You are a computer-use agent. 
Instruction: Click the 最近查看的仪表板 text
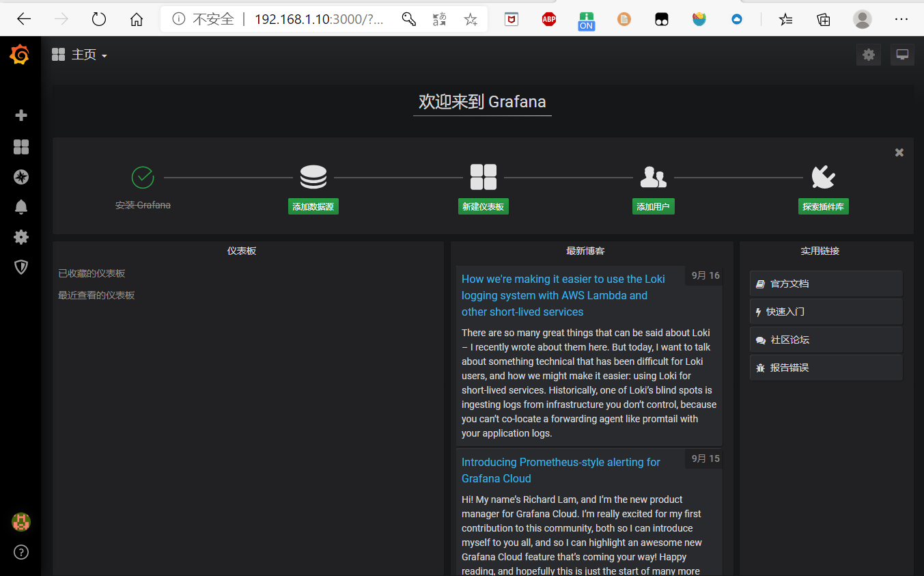pyautogui.click(x=96, y=295)
